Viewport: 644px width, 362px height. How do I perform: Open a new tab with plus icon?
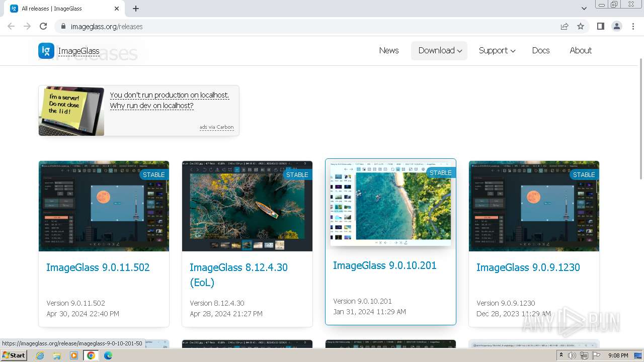(x=136, y=9)
